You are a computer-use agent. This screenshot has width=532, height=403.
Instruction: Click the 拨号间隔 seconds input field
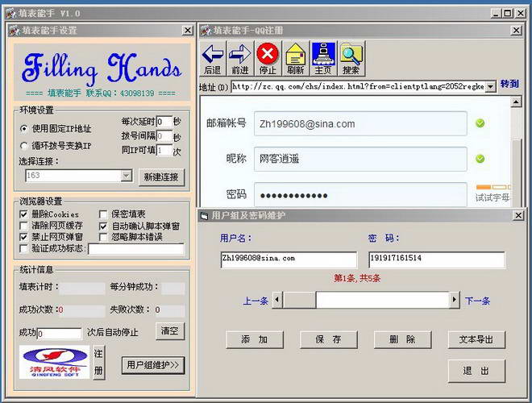click(164, 136)
